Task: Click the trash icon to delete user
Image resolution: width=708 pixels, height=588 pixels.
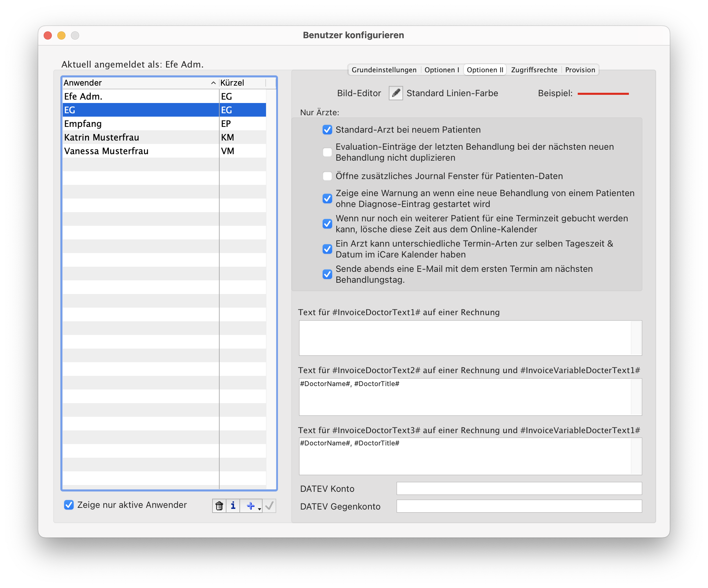Action: tap(219, 505)
